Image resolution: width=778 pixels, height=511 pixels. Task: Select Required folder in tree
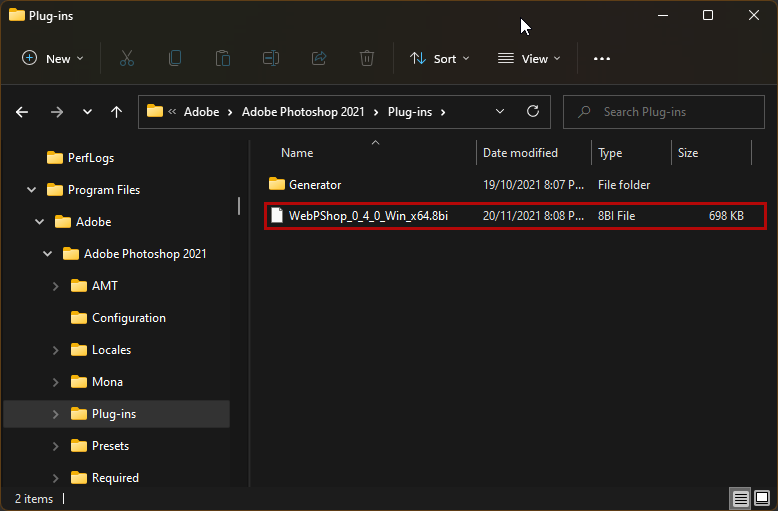tap(115, 478)
